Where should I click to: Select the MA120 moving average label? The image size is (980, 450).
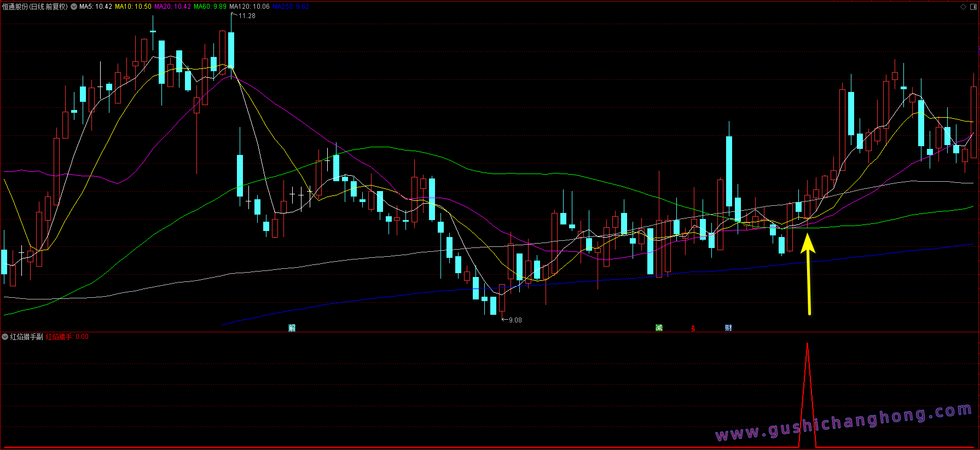[250, 7]
